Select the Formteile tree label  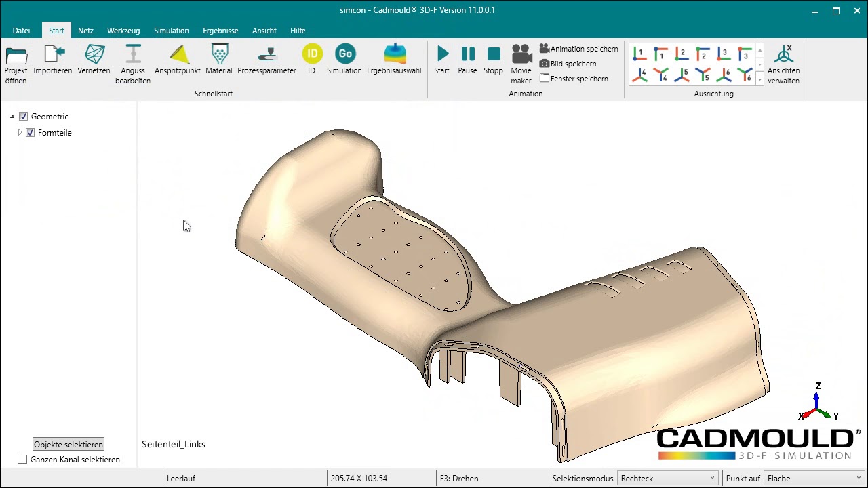[55, 133]
